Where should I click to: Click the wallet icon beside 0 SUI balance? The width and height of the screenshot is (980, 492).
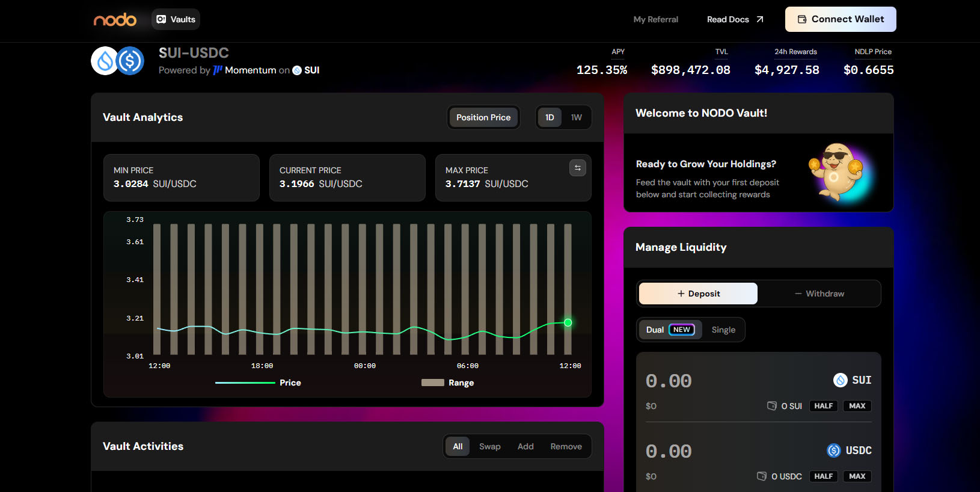pyautogui.click(x=772, y=406)
